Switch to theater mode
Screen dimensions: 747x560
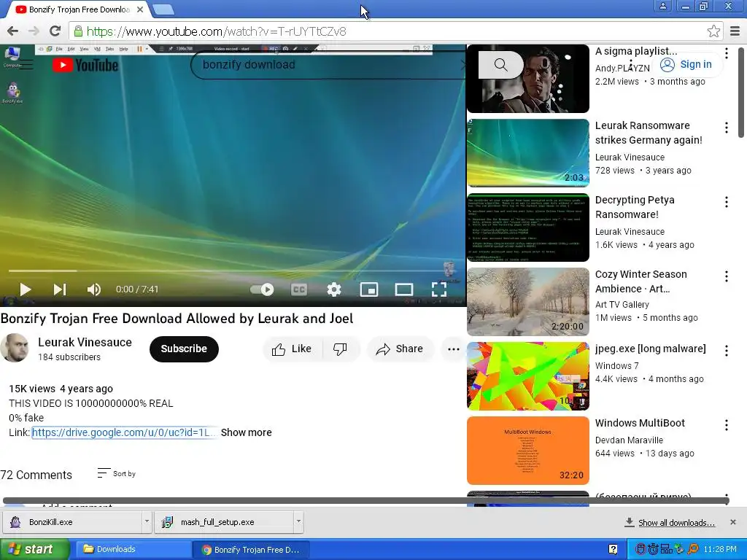404,289
